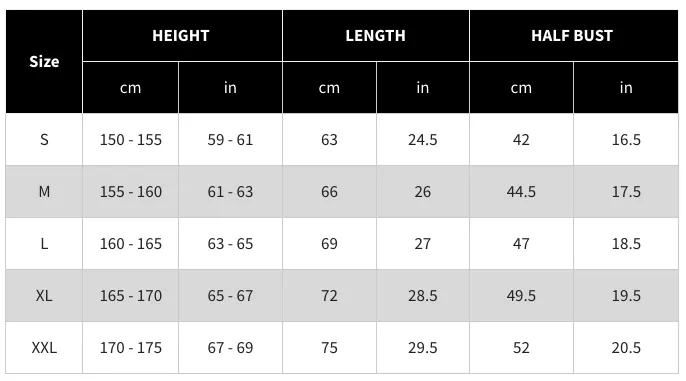This screenshot has width=686, height=381.
Task: Click the XXL size row label
Action: 44,348
